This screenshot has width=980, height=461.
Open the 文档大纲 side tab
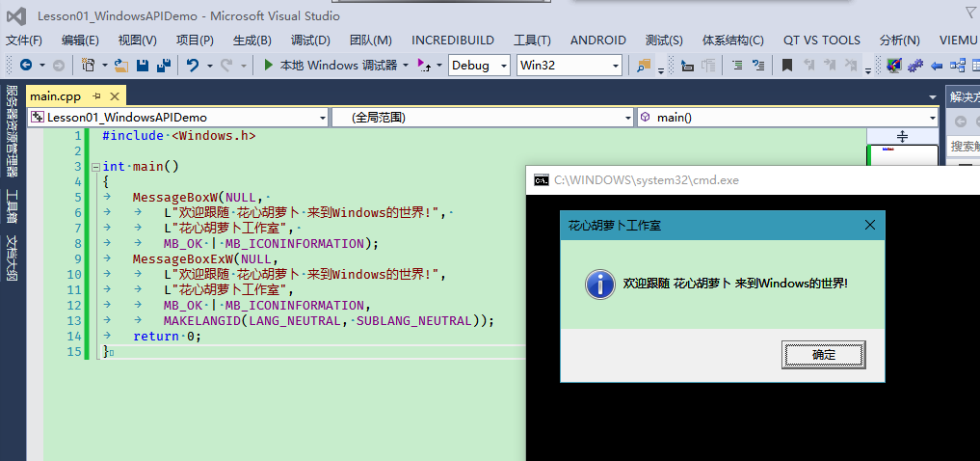point(13,258)
